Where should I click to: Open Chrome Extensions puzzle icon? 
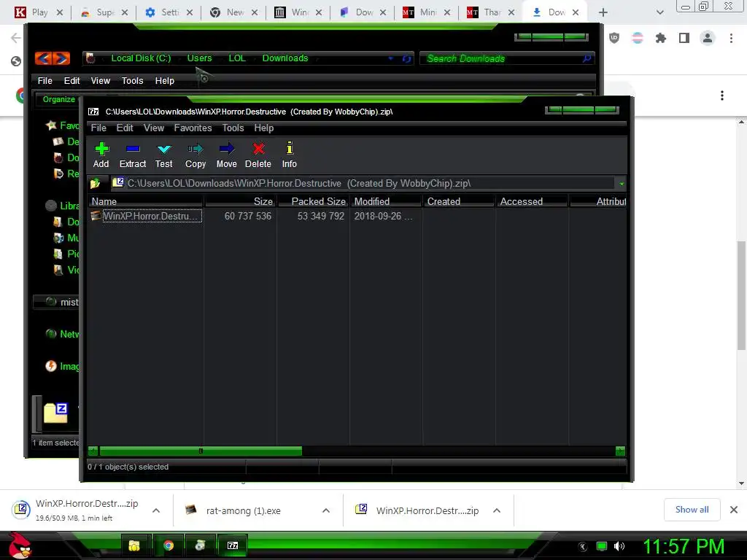point(660,38)
